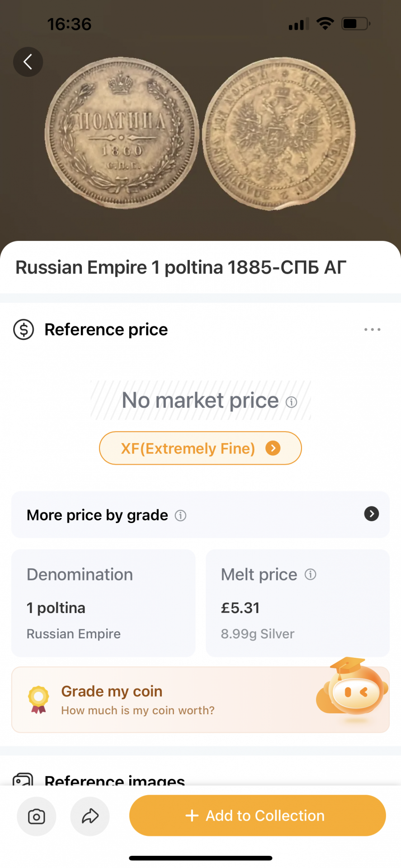Tap the dollar Reference price icon

(24, 330)
